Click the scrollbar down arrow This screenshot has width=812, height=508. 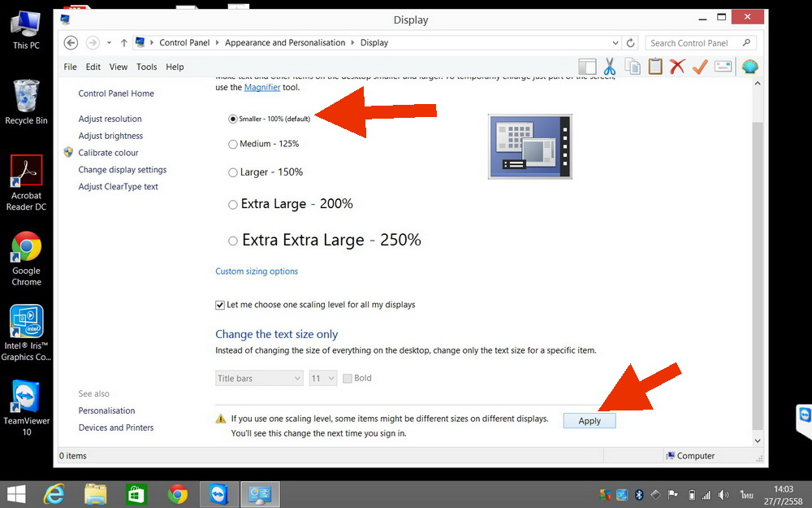[758, 441]
